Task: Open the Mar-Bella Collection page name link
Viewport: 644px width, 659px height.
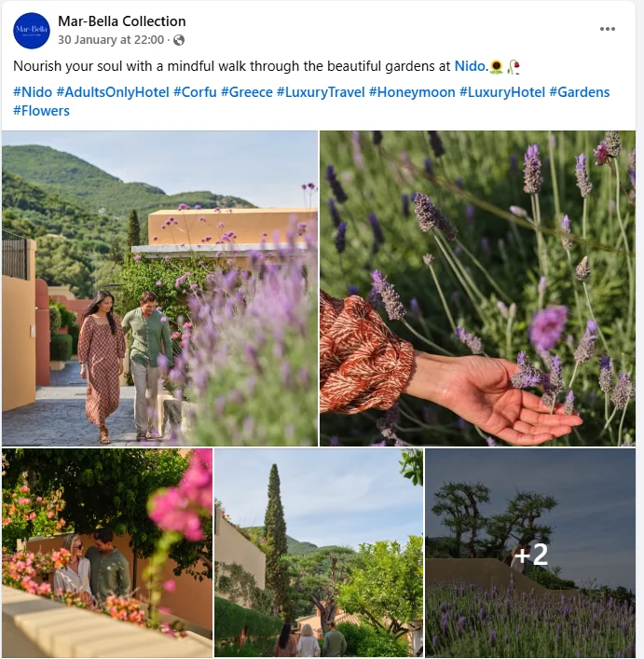Action: [x=121, y=21]
